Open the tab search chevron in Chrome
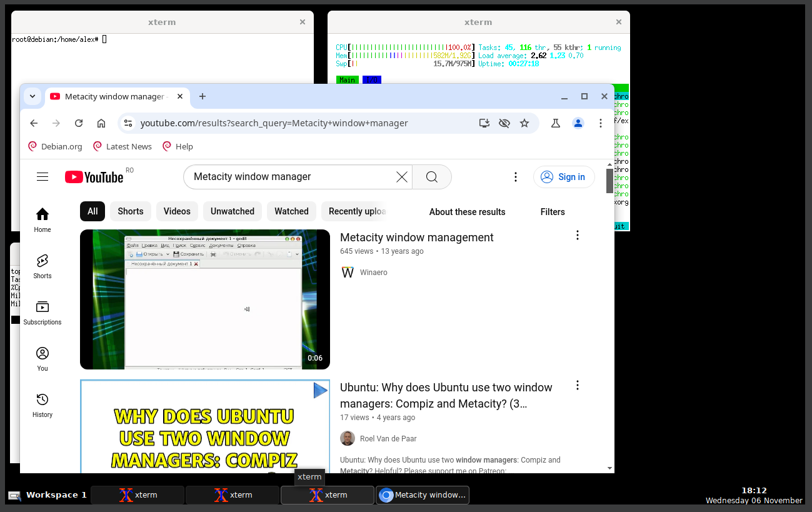812x512 pixels. 33,96
